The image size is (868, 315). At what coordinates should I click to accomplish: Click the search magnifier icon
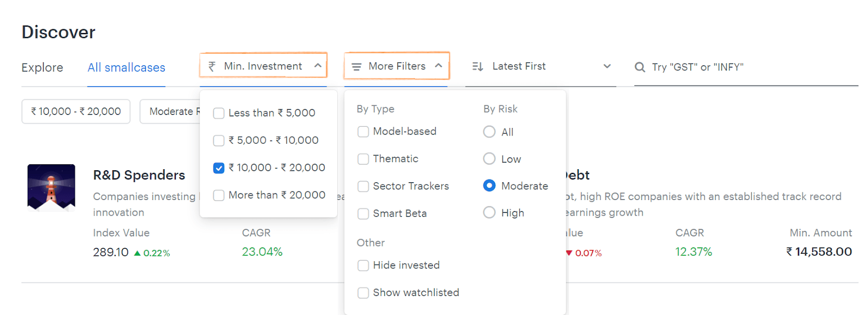point(640,67)
